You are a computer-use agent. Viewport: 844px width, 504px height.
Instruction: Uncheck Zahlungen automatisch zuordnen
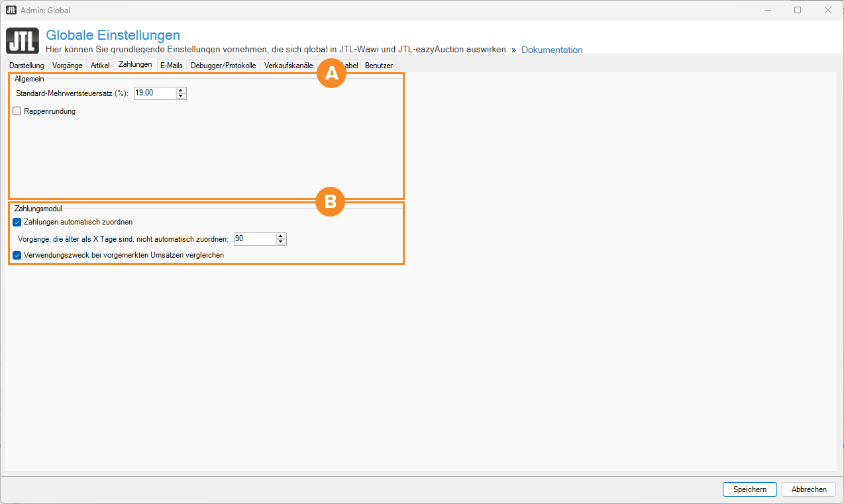click(17, 222)
